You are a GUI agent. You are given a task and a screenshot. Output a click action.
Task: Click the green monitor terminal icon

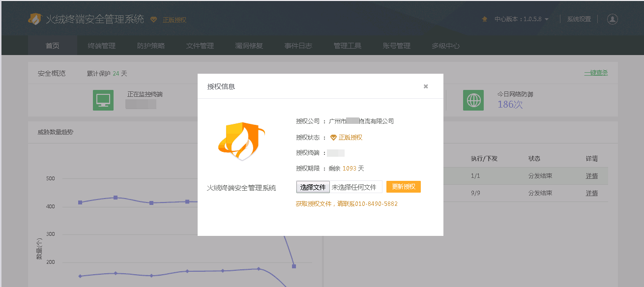[x=103, y=100]
